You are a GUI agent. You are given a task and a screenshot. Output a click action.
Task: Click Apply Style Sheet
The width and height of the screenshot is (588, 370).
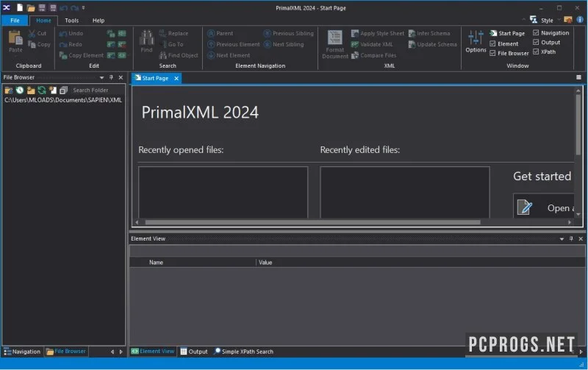pyautogui.click(x=378, y=33)
